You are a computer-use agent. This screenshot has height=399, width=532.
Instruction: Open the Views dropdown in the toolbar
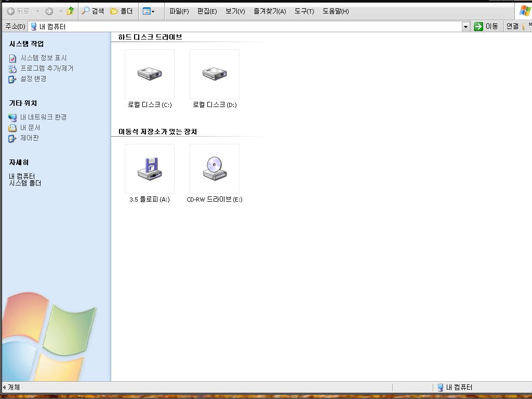click(x=149, y=11)
